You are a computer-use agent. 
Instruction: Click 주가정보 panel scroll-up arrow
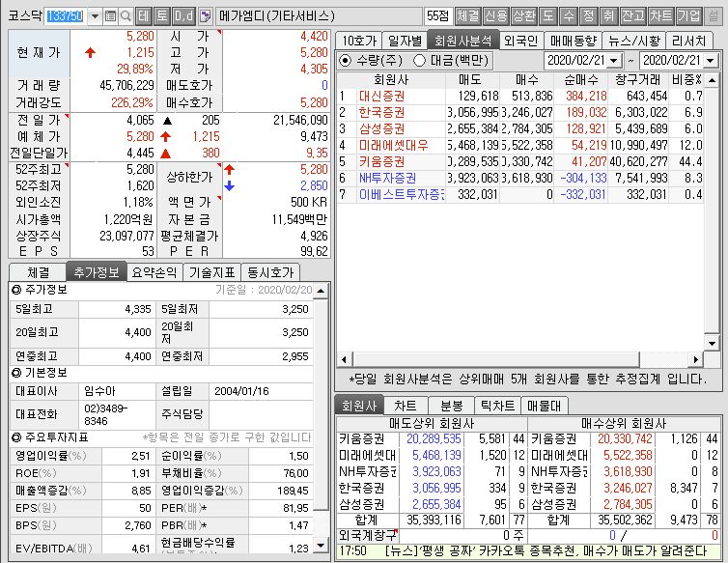321,292
